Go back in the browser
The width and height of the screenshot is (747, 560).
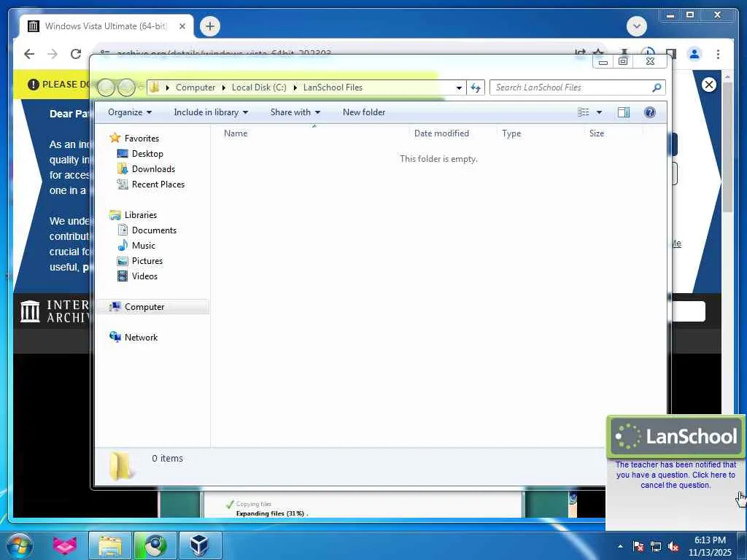coord(29,54)
